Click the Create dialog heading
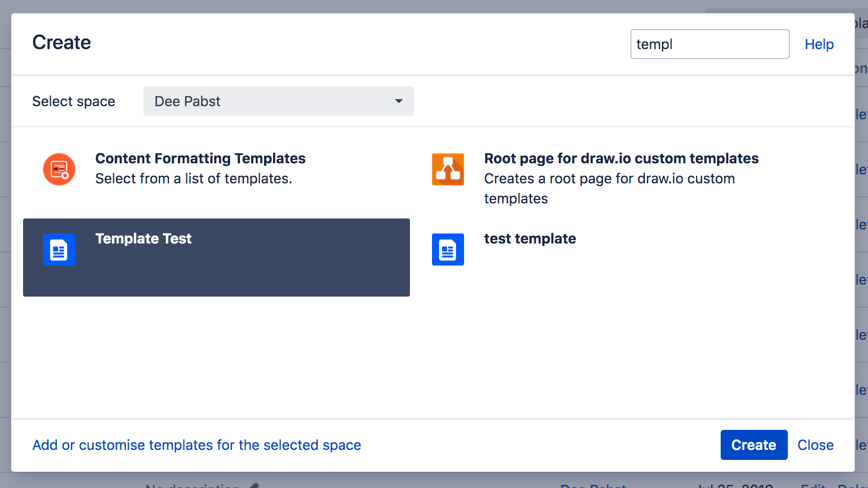This screenshot has width=868, height=488. click(x=62, y=43)
